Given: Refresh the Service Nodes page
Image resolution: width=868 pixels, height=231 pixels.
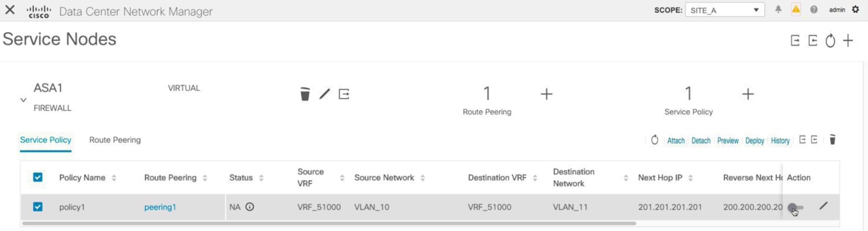Looking at the screenshot, I should click(x=830, y=40).
